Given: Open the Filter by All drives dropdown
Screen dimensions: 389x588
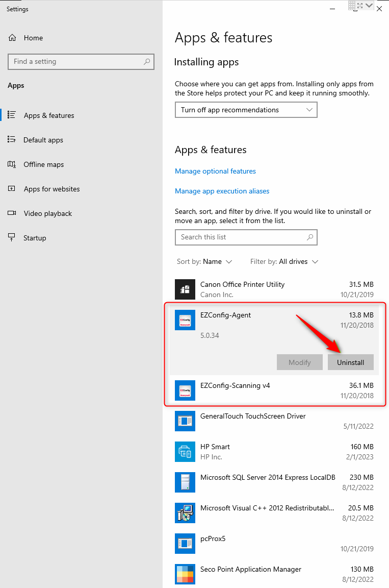Looking at the screenshot, I should pos(284,261).
